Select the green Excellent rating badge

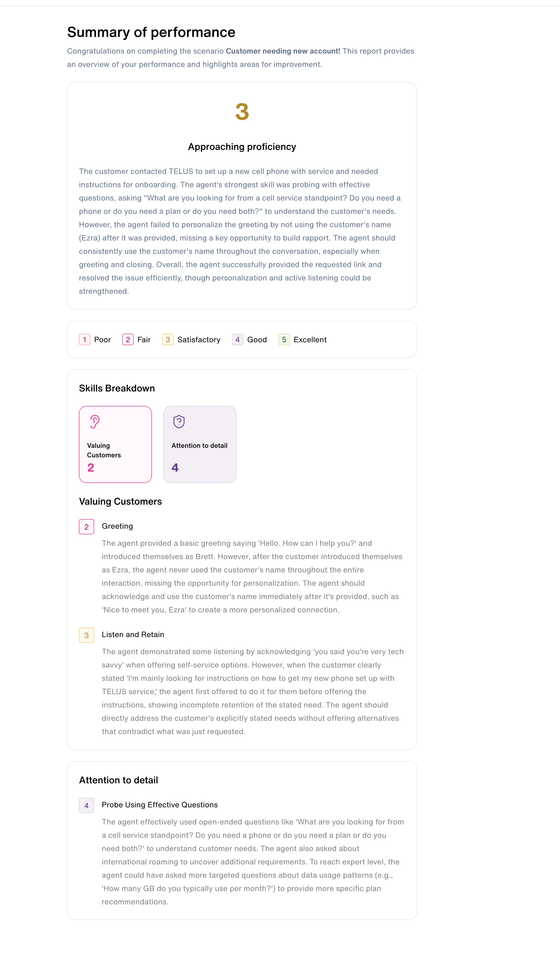(x=284, y=340)
